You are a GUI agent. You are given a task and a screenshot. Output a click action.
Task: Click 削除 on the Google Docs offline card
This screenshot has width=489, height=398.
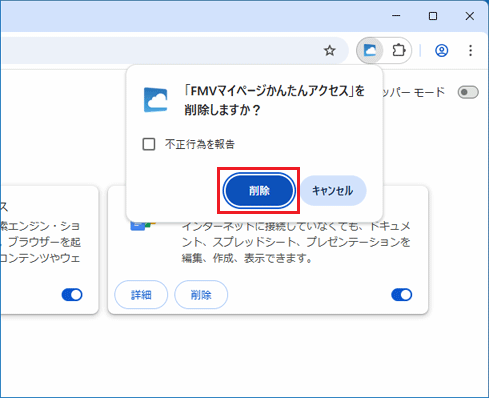pos(201,295)
